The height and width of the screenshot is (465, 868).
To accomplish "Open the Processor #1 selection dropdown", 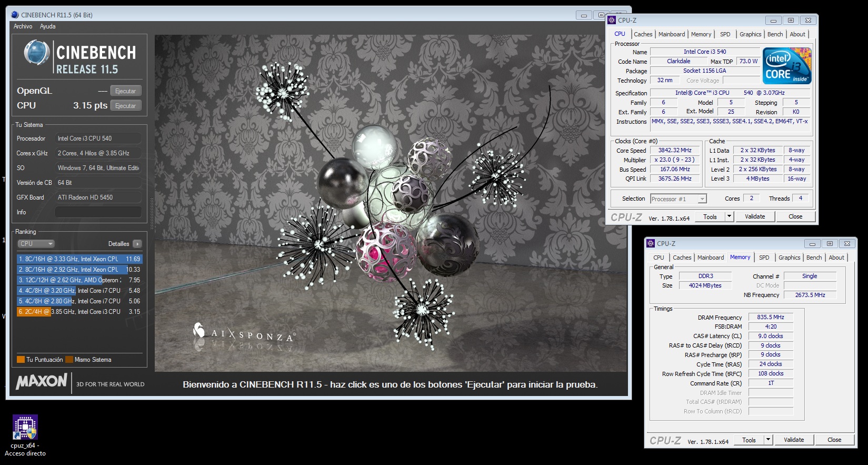I will [679, 199].
